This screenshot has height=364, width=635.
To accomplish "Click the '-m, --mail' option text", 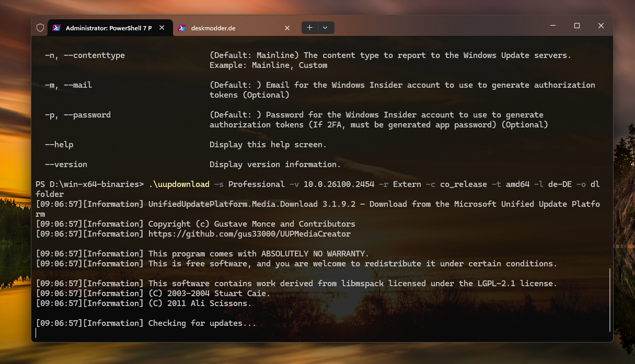I will tap(68, 85).
